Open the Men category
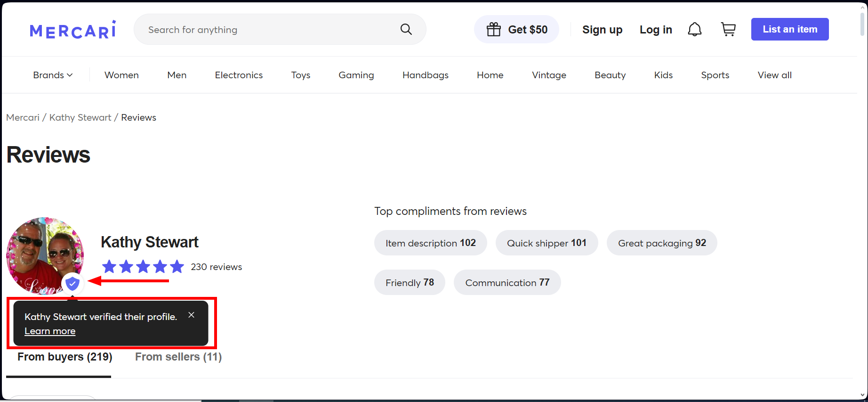The image size is (868, 402). click(x=177, y=75)
